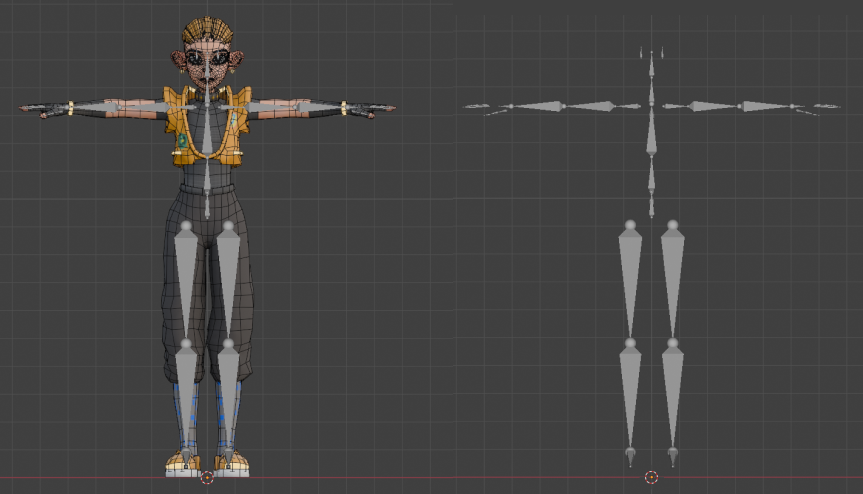The width and height of the screenshot is (863, 494).
Task: Select the character's yellow vest
Action: pos(180,128)
